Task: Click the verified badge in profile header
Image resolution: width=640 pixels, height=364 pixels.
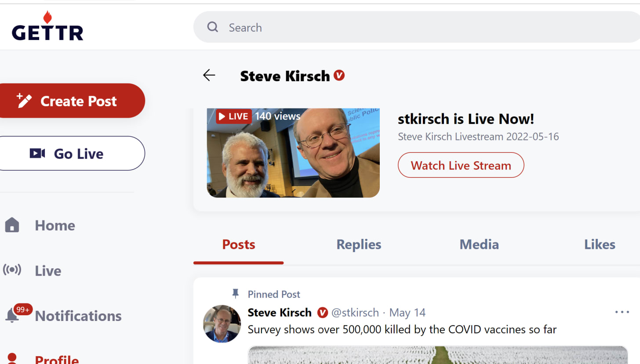Action: [339, 76]
